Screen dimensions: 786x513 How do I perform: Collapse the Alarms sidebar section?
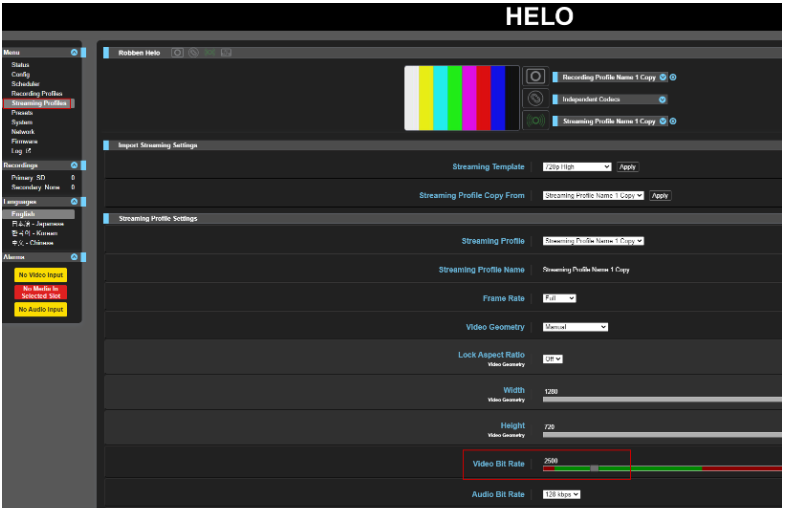click(74, 257)
